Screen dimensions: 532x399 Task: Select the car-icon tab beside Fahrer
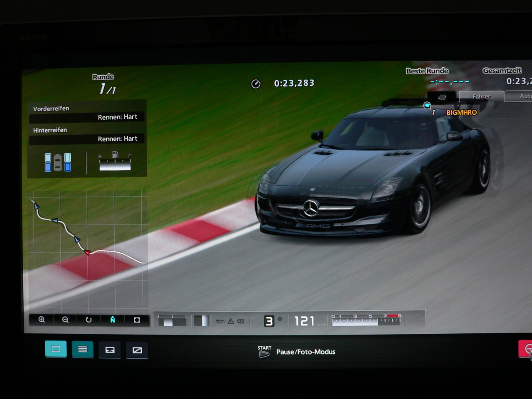coord(442,96)
